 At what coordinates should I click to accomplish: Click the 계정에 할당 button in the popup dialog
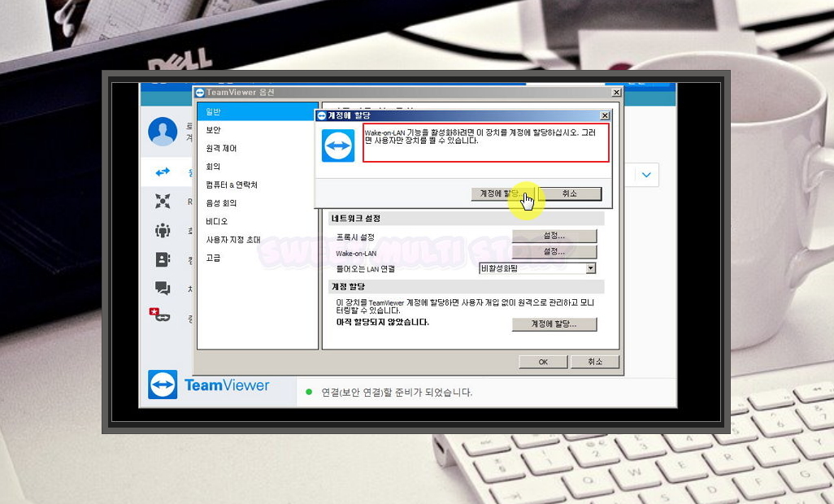[x=503, y=193]
